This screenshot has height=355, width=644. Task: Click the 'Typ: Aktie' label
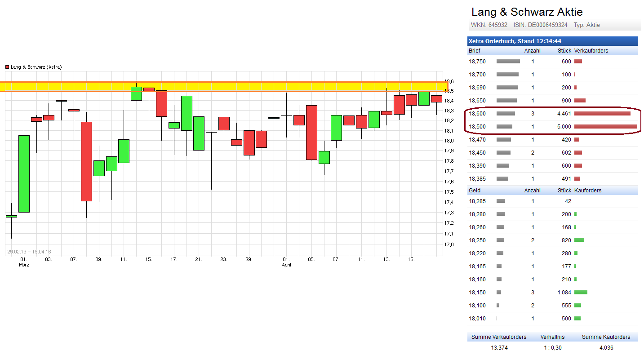tap(586, 25)
